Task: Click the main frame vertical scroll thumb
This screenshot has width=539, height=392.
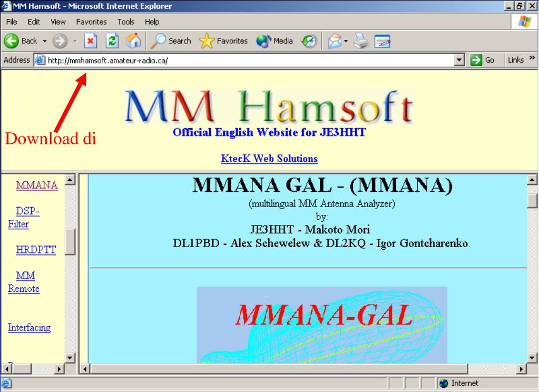Action: [532, 201]
